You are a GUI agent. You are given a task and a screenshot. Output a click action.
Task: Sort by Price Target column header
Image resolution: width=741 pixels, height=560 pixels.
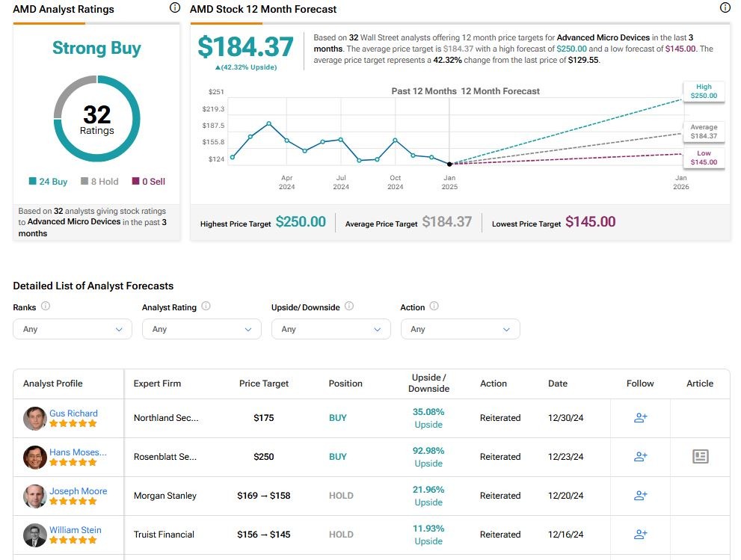[263, 384]
